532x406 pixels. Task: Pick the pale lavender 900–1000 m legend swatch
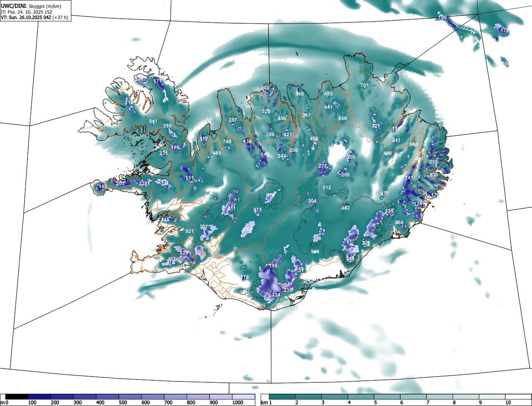(x=221, y=397)
